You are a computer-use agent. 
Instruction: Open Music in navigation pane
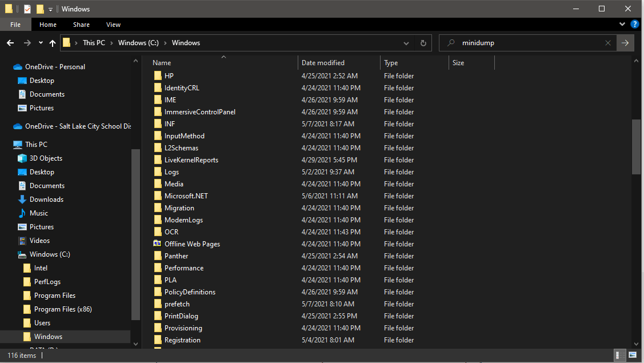(x=39, y=213)
